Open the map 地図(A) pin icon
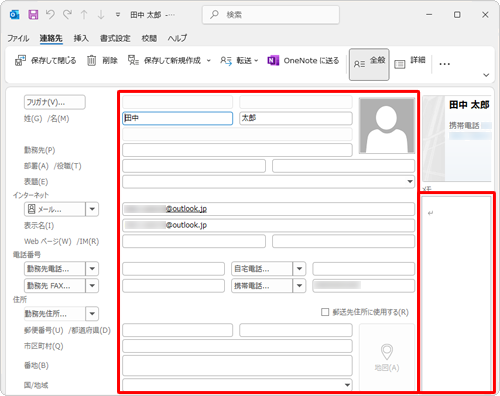This screenshot has height=396, width=500. (387, 357)
